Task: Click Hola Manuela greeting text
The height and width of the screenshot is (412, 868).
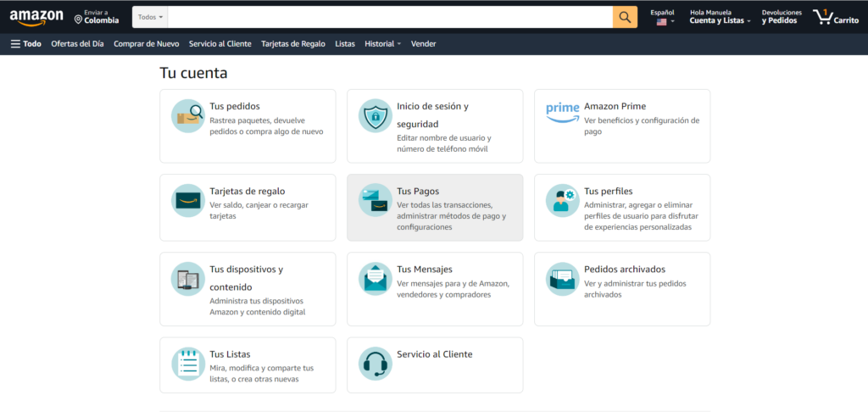Action: pos(711,12)
